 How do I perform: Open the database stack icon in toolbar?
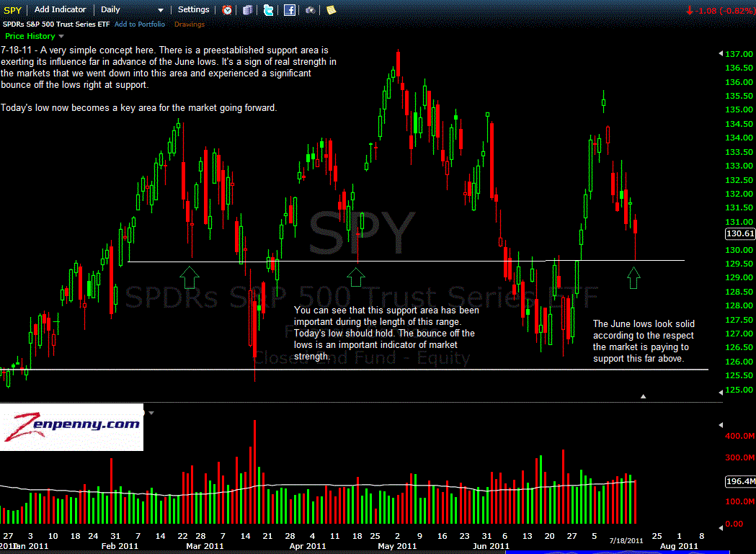point(247,9)
